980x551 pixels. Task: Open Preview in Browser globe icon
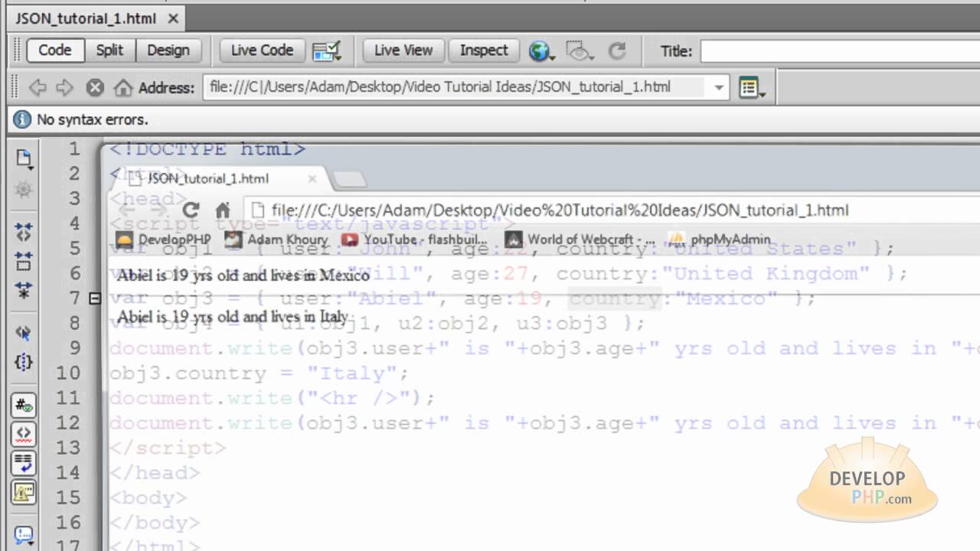click(540, 50)
